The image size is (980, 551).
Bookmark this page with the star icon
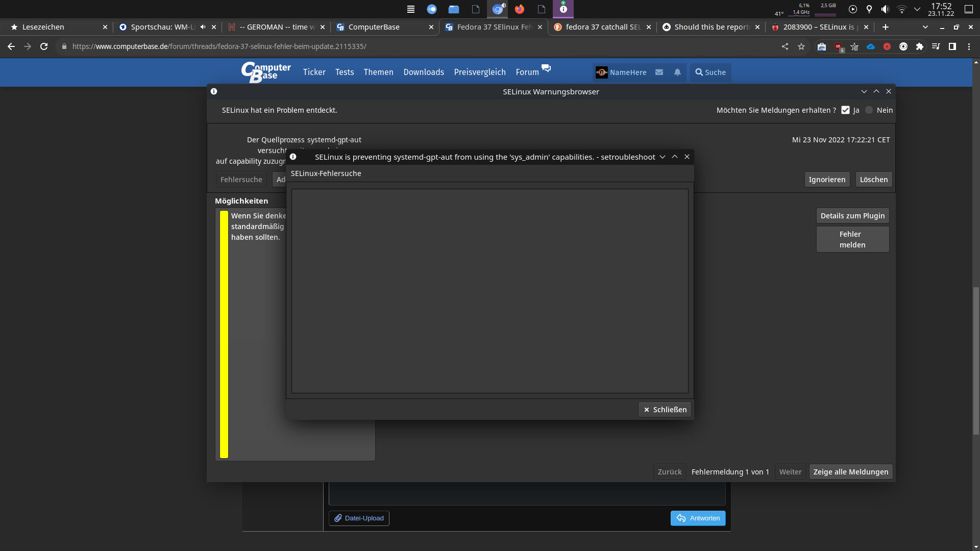click(x=801, y=46)
